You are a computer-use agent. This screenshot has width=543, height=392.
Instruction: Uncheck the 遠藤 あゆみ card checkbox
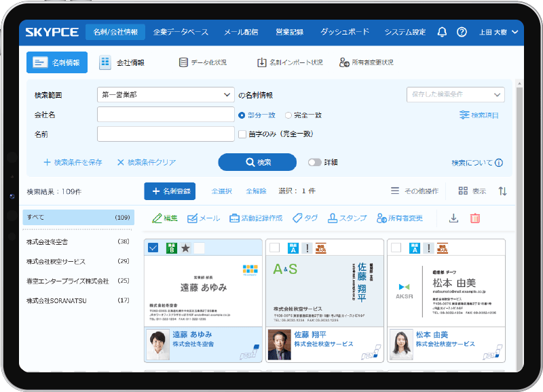tap(153, 248)
